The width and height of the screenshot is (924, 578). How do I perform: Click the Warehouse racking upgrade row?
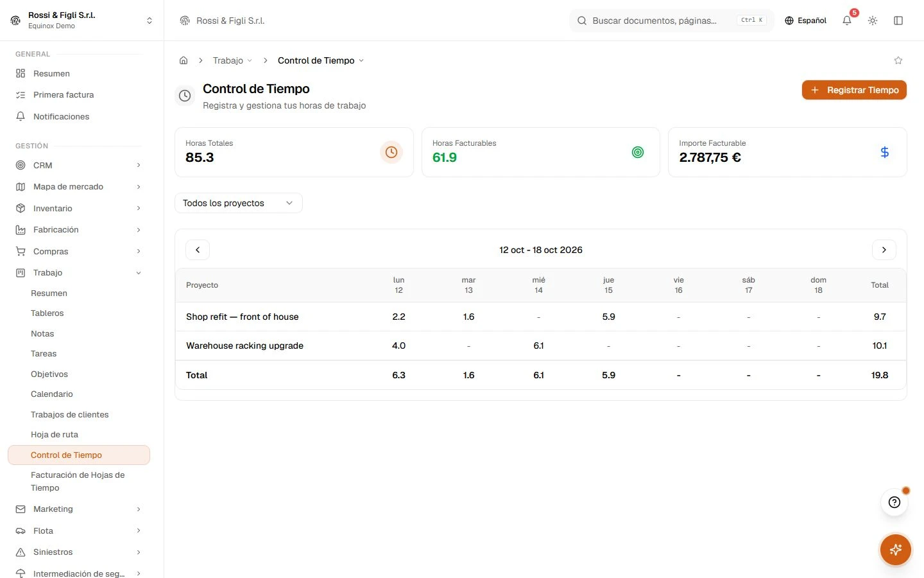point(540,346)
